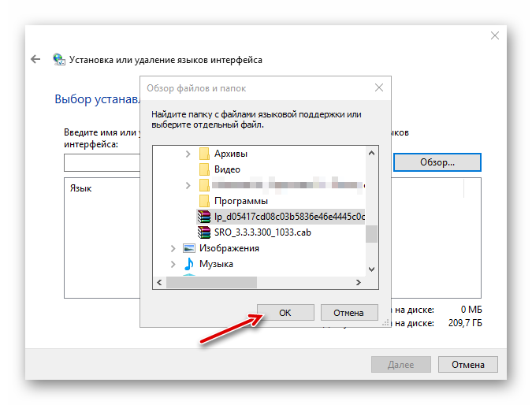The height and width of the screenshot is (405, 532).
Task: Click Отмена in the language wizard window
Action: click(x=468, y=365)
